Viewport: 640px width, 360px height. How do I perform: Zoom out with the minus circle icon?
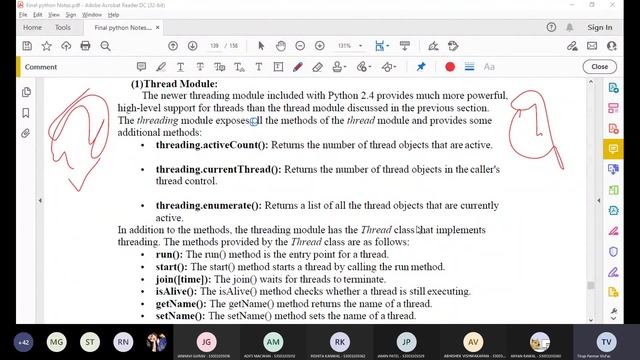[x=300, y=46]
